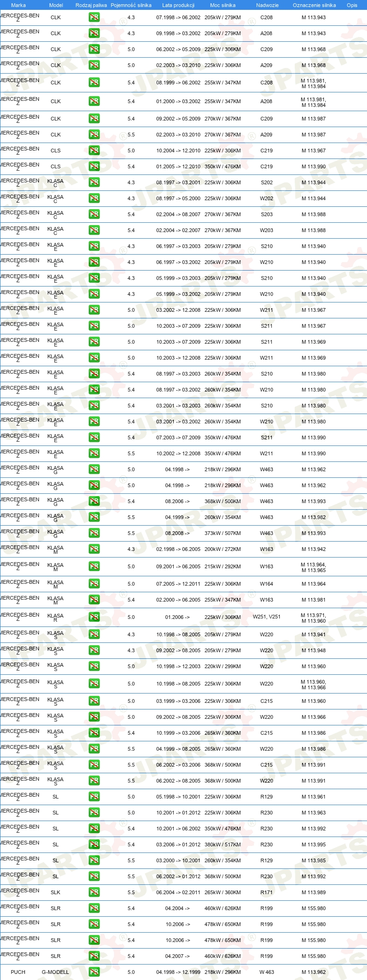Click the fuel icon for the W251, V251 row
This screenshot has width=367, height=980.
94,617
